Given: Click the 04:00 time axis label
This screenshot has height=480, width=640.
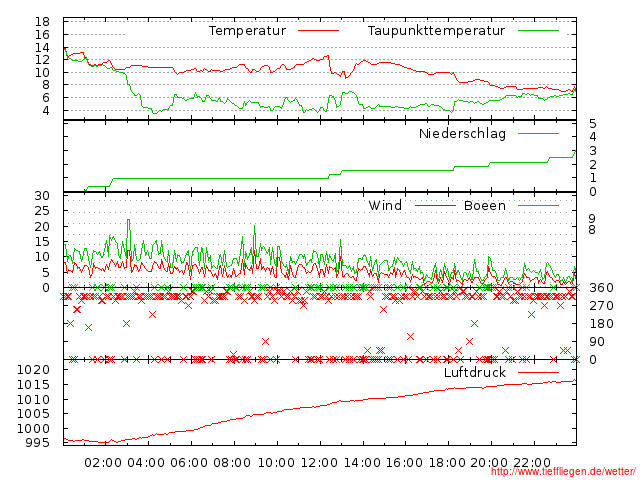Looking at the screenshot, I should coord(146,463).
